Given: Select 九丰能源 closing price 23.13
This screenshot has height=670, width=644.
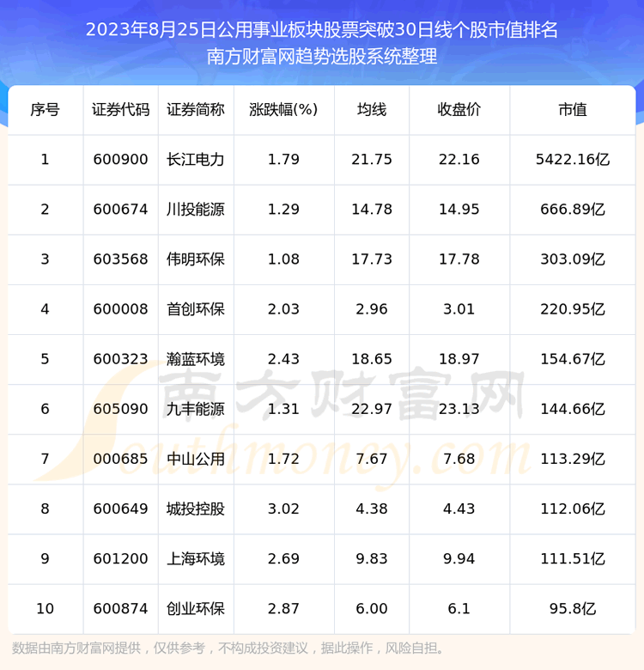Looking at the screenshot, I should click(x=459, y=409).
